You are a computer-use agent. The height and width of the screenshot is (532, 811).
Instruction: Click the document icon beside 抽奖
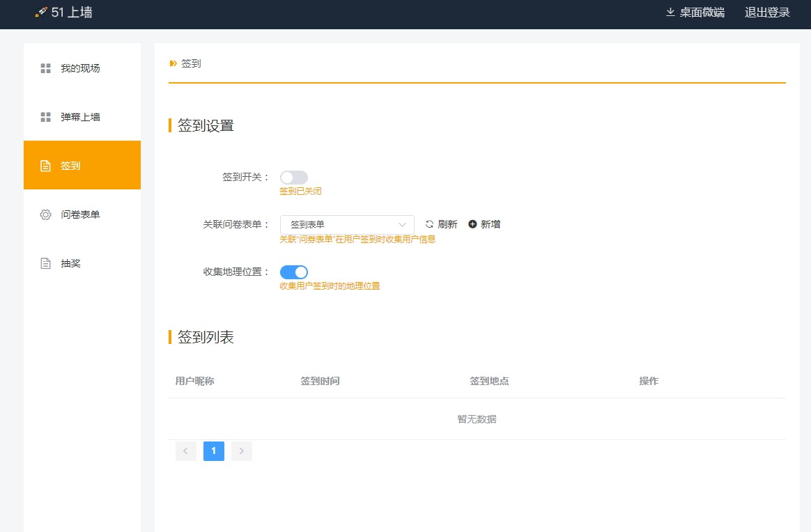click(x=45, y=263)
